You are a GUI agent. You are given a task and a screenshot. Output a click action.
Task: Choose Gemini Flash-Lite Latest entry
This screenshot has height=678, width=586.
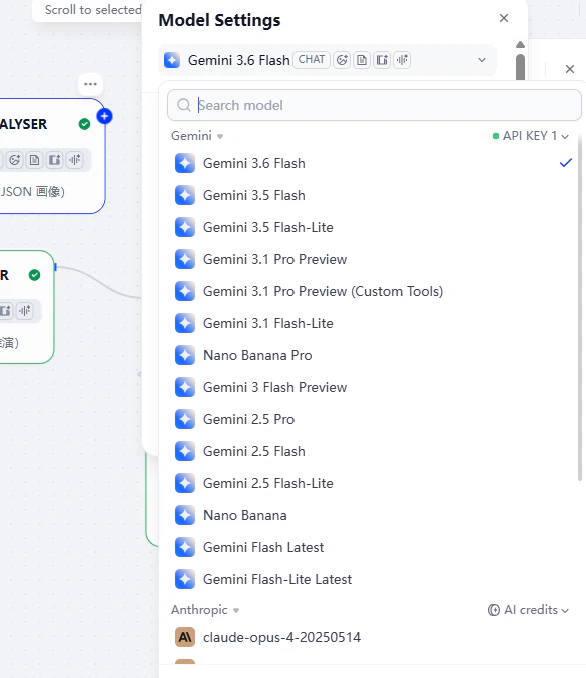(x=372, y=579)
